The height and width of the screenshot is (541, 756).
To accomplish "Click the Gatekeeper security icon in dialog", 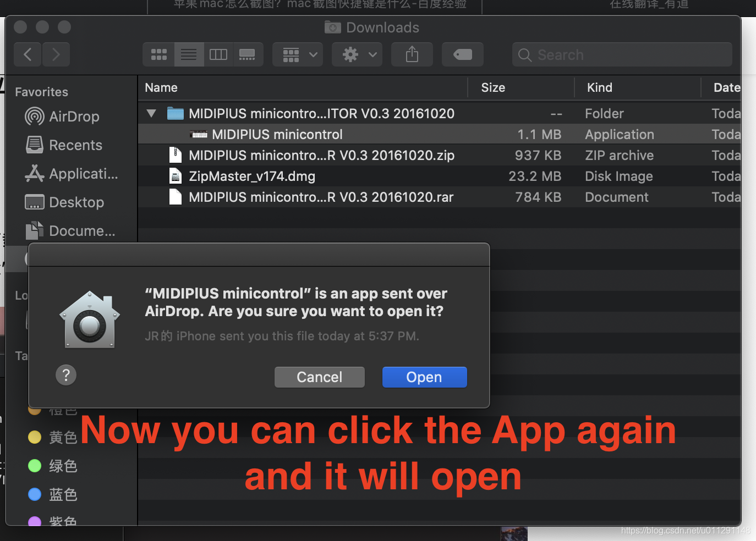I will (90, 320).
